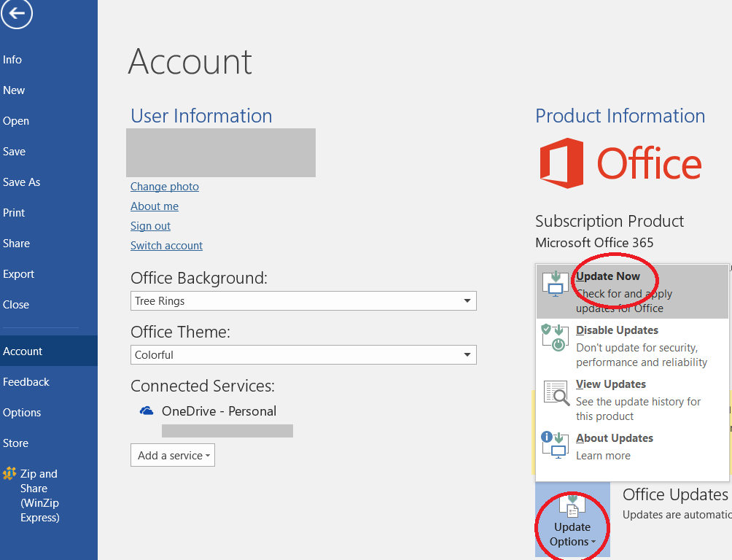Image resolution: width=732 pixels, height=560 pixels.
Task: Click the View Updates magnifier icon
Action: click(x=556, y=392)
